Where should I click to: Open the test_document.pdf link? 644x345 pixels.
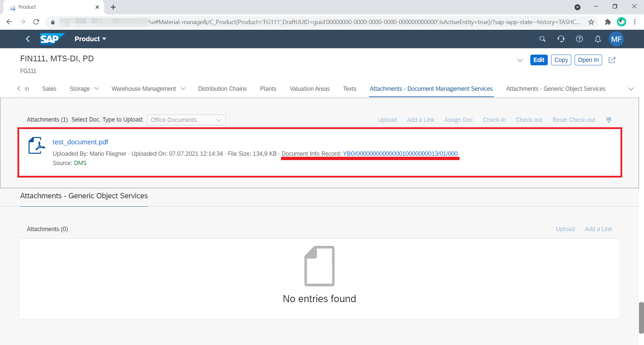[x=80, y=142]
